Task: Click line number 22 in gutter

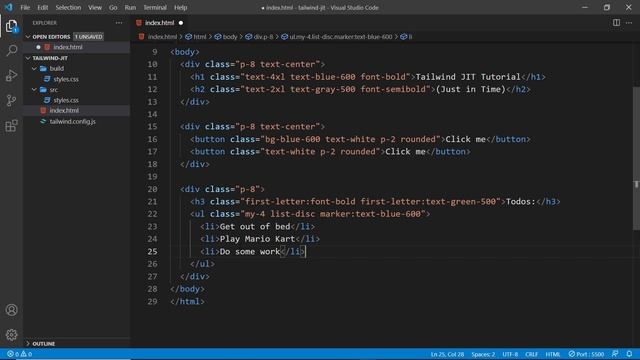Action: [152, 214]
